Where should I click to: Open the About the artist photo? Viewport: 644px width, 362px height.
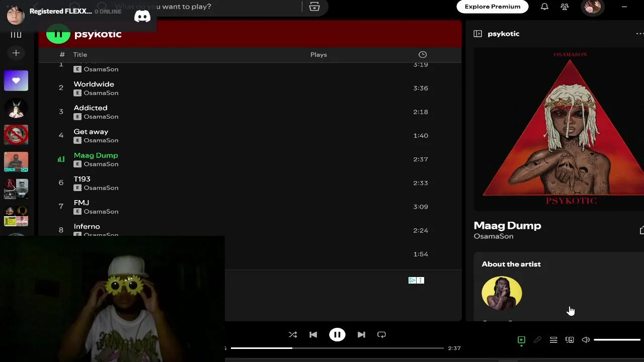click(502, 293)
